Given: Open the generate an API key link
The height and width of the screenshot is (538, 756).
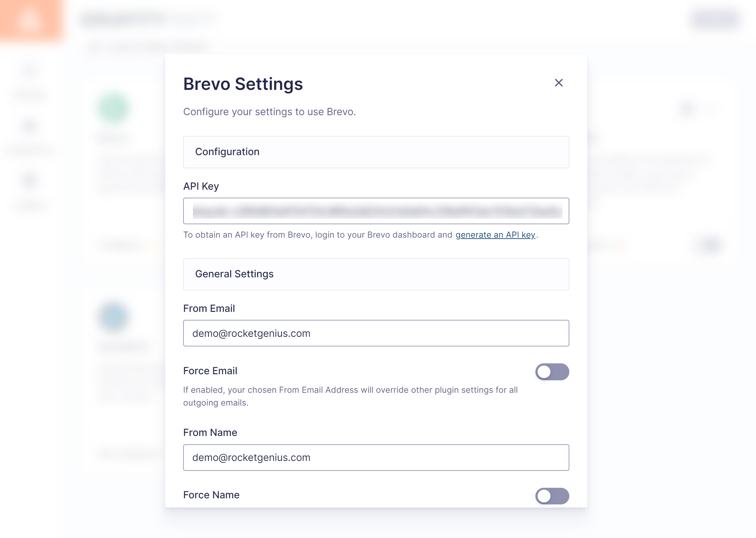Looking at the screenshot, I should [495, 235].
